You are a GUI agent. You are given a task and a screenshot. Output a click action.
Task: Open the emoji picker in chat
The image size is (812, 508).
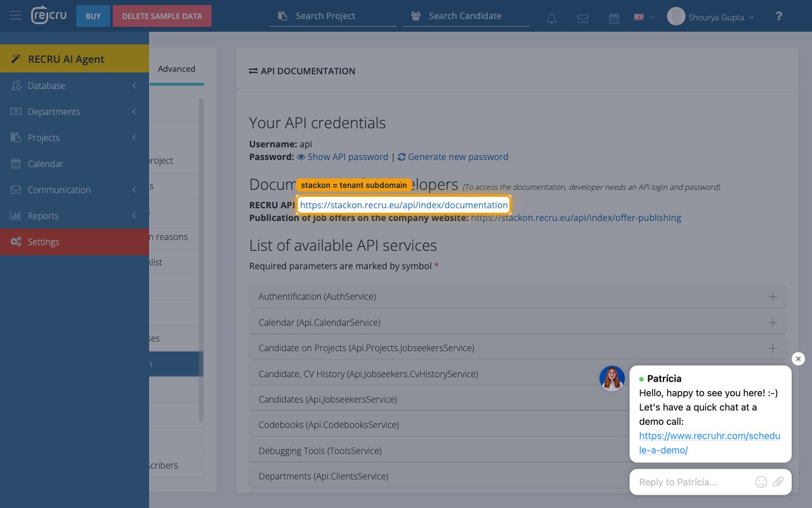761,482
